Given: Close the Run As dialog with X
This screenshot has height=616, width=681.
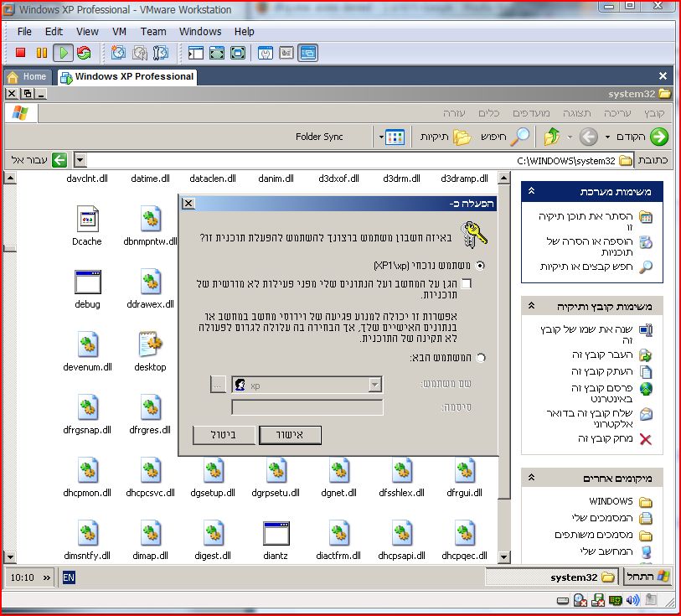Looking at the screenshot, I should tap(188, 204).
